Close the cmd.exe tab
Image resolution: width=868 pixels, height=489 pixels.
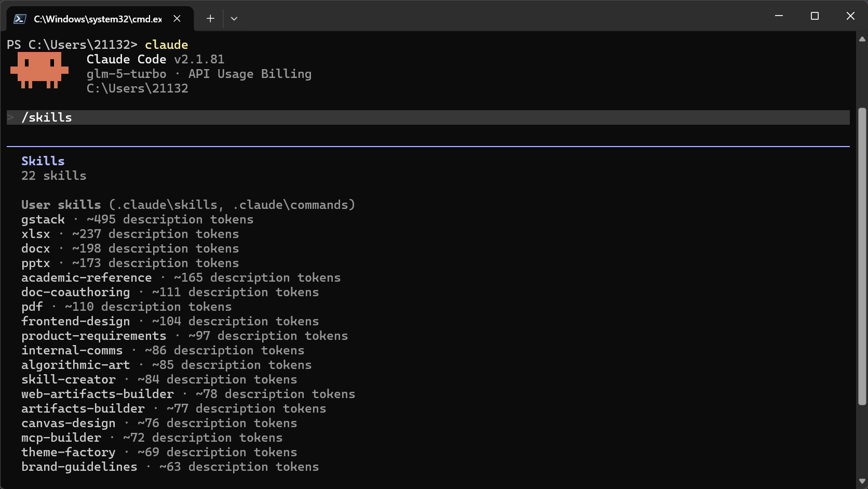pos(177,19)
